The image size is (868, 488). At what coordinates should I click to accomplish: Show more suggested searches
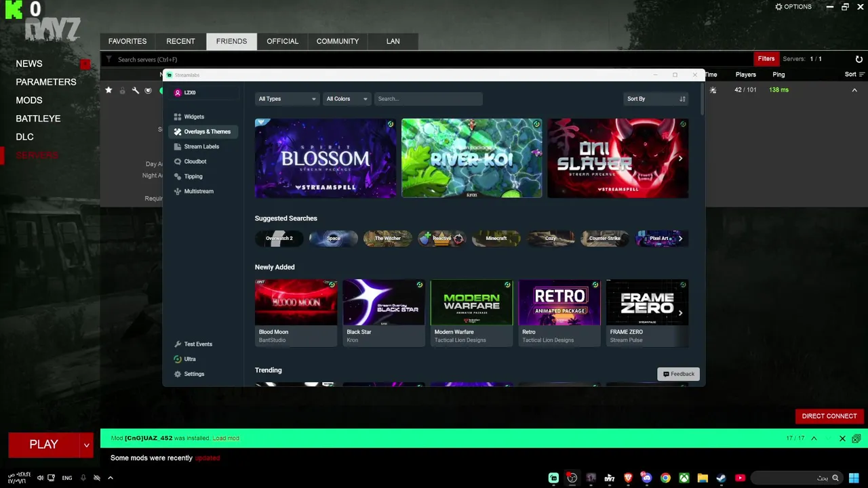pyautogui.click(x=680, y=239)
